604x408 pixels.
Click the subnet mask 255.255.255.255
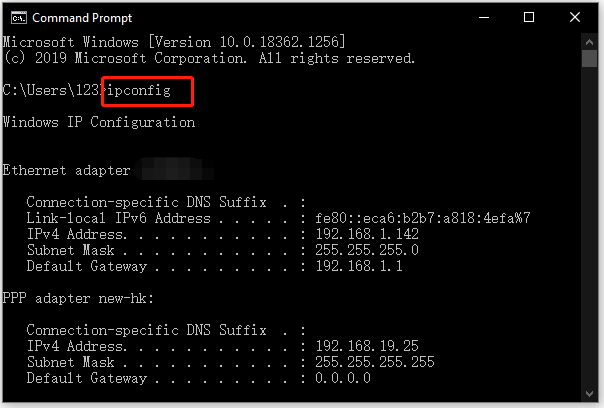point(374,362)
